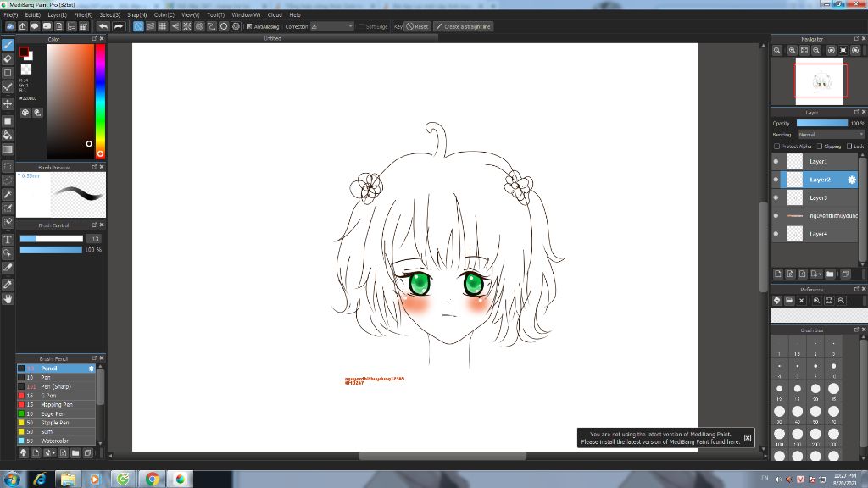868x488 pixels.
Task: Enable the radial snap icon
Action: 187,26
